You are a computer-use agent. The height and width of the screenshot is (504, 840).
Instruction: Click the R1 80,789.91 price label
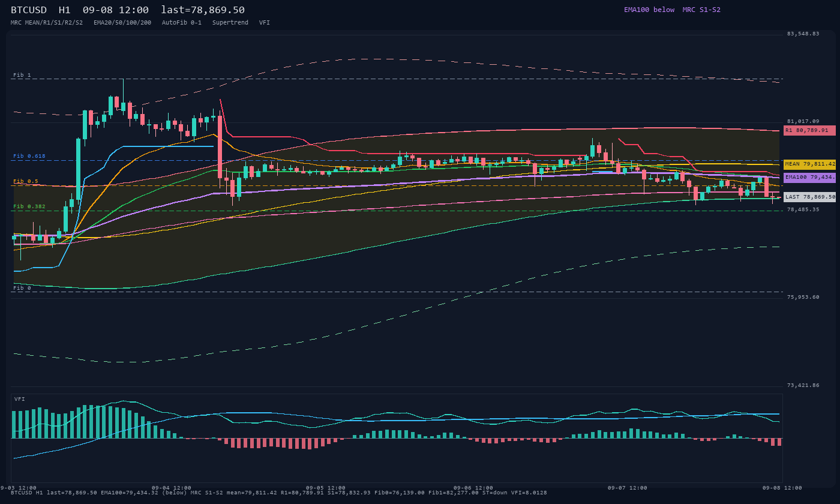tap(809, 130)
